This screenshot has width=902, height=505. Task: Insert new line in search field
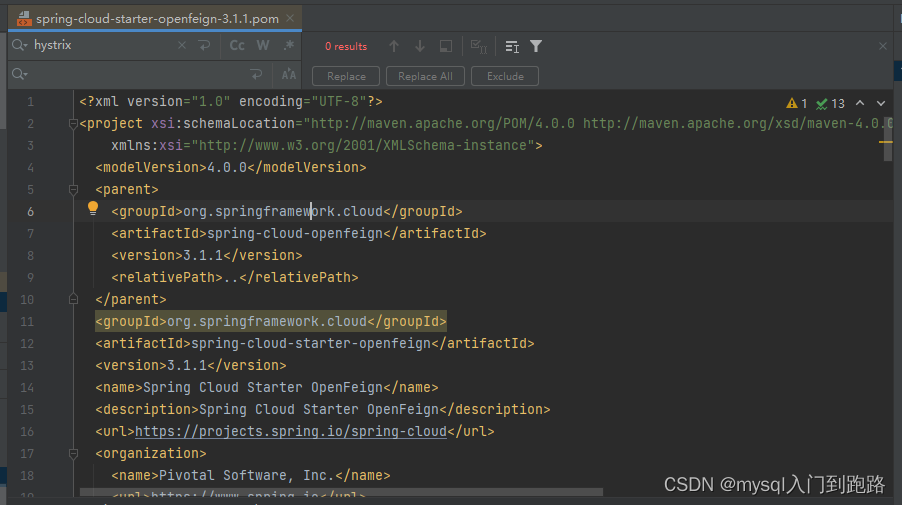pos(204,45)
